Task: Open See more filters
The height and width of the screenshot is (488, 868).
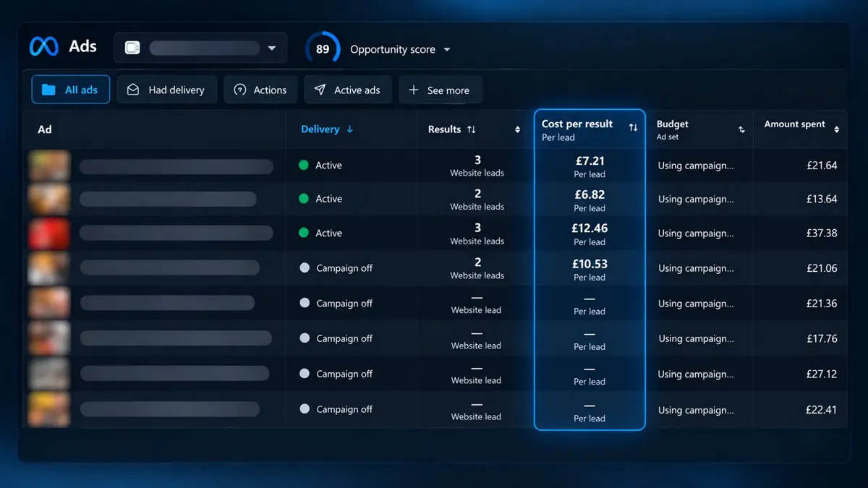Action: point(441,90)
